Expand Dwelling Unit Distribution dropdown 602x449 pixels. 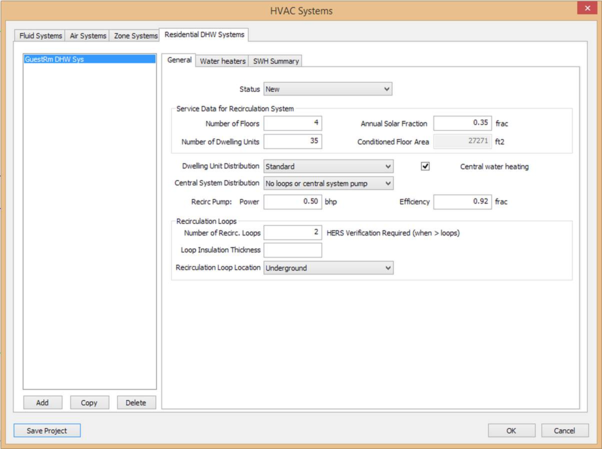coord(328,167)
